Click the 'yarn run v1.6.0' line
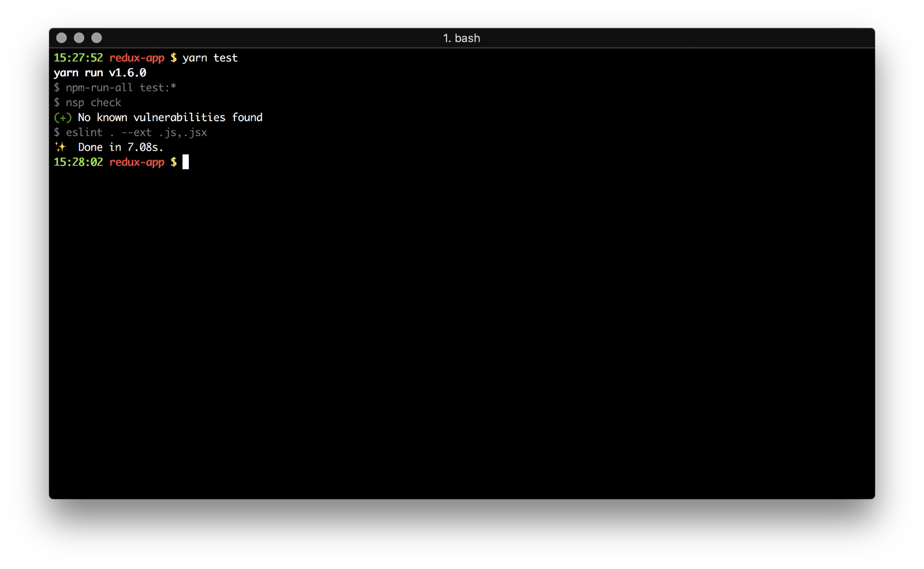 100,73
